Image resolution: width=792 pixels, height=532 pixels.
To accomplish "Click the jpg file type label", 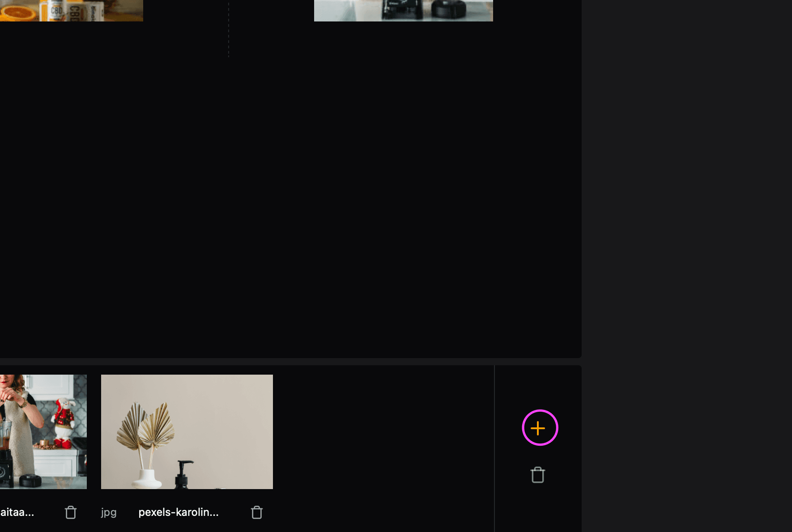I will pos(108,512).
